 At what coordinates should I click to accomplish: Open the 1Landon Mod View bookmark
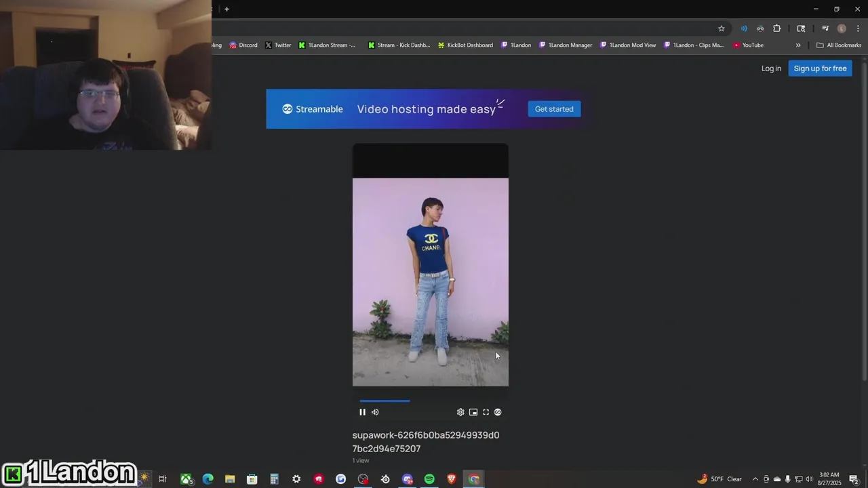pos(628,45)
